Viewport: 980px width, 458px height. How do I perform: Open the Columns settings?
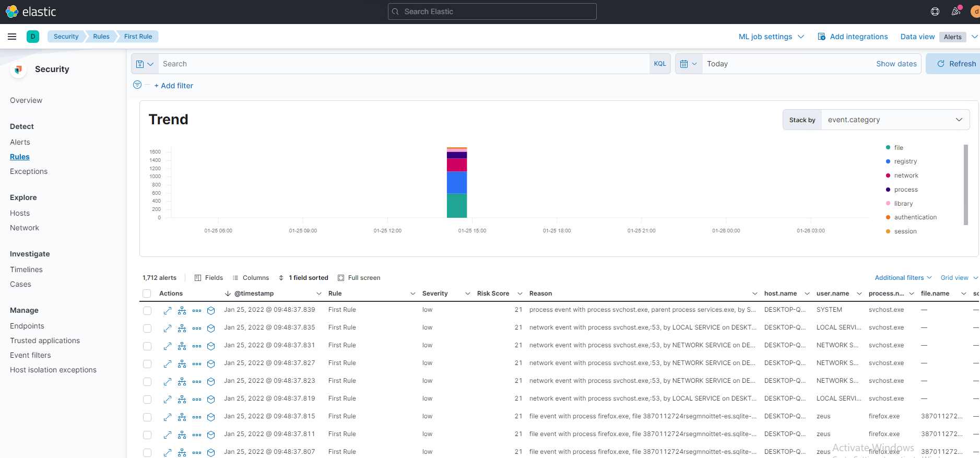(251, 278)
